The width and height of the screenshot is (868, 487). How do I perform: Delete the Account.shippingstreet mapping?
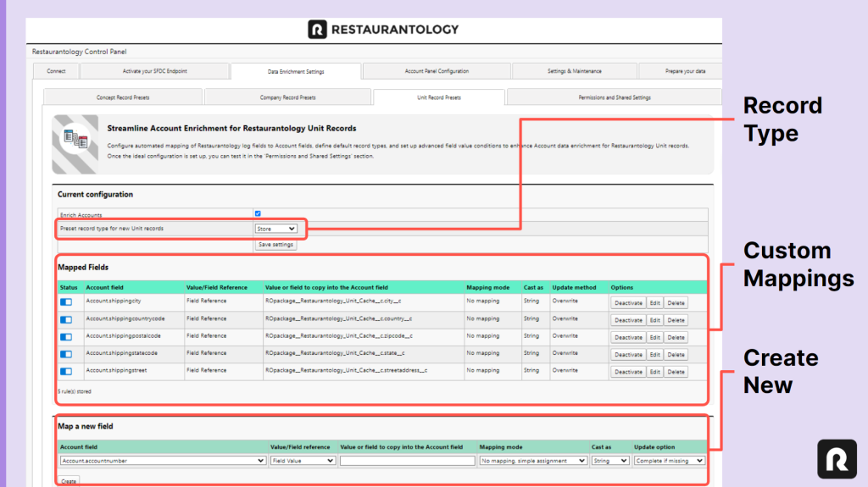tap(676, 372)
